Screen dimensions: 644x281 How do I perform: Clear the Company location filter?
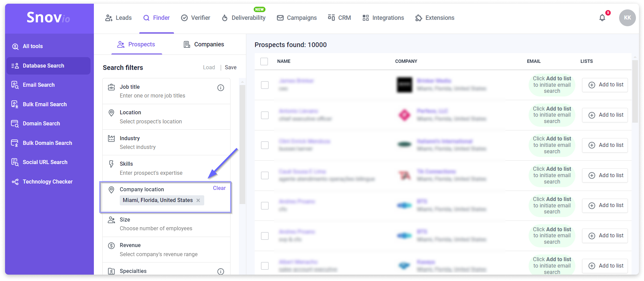(x=219, y=188)
